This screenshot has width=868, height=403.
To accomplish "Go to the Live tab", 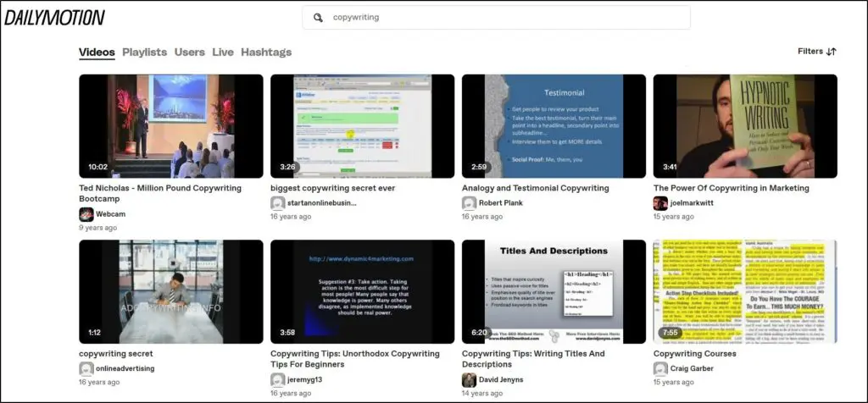I will tap(223, 52).
